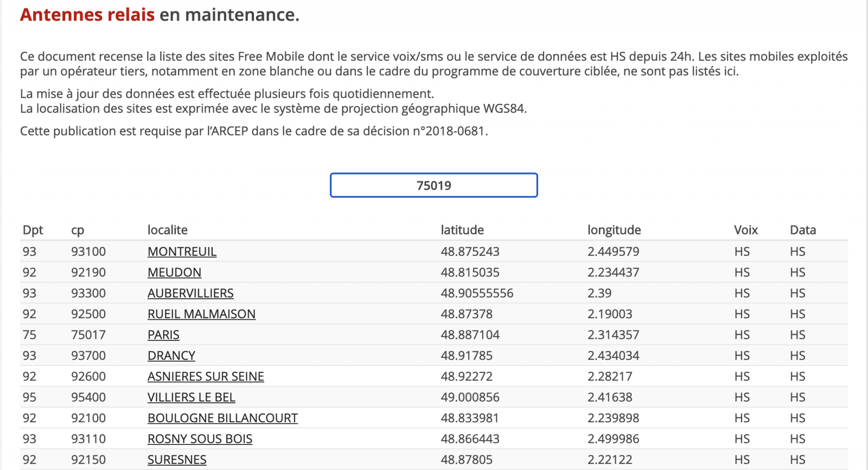The height and width of the screenshot is (470, 868).
Task: Open the BOULOGNE BILLANCOURT link
Action: tap(222, 418)
